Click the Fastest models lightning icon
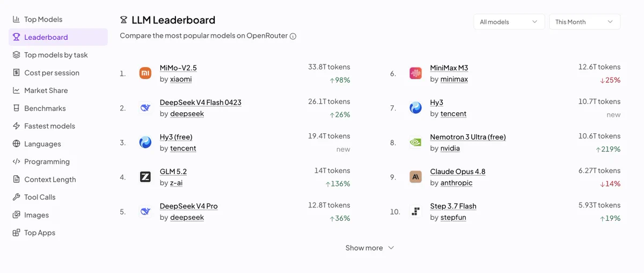The height and width of the screenshot is (273, 644). click(17, 126)
